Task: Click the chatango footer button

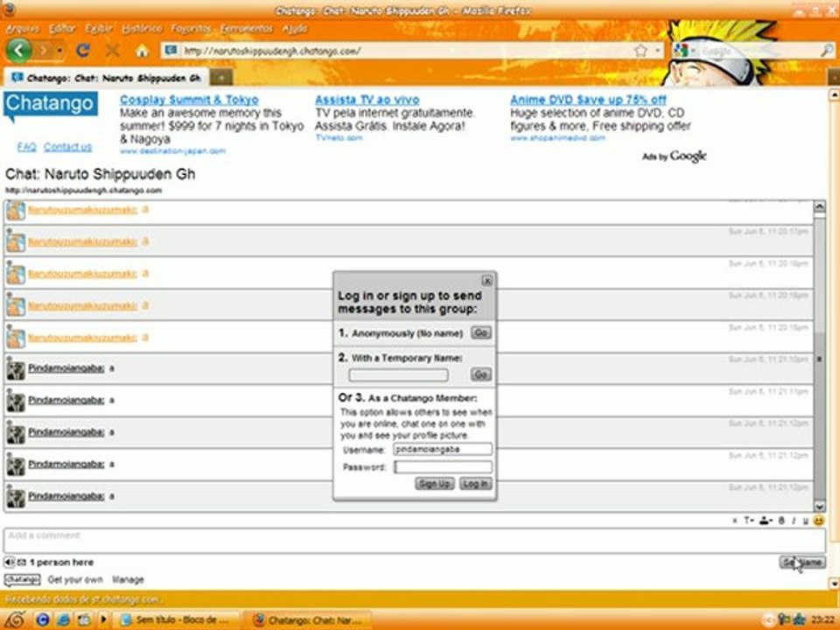Action: 22,579
